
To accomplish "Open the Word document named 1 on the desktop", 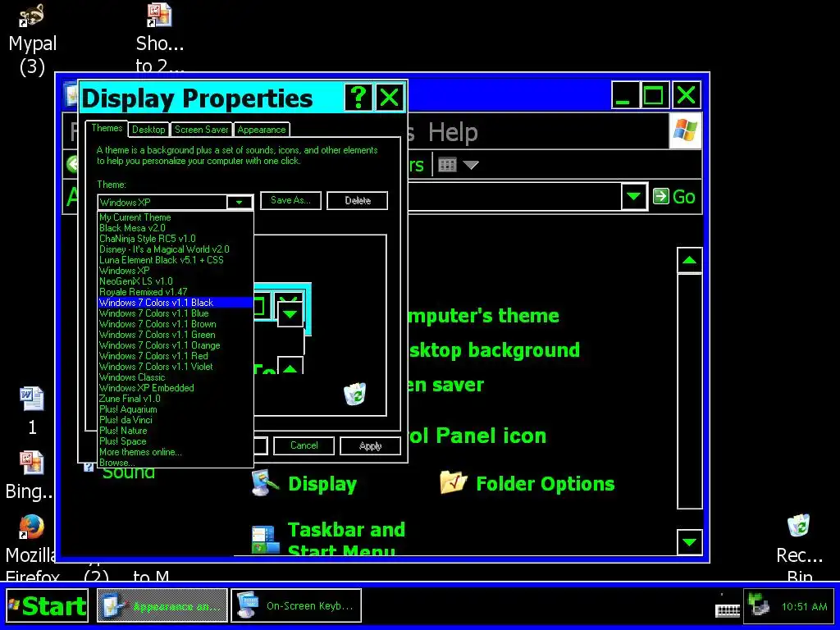I will (32, 410).
